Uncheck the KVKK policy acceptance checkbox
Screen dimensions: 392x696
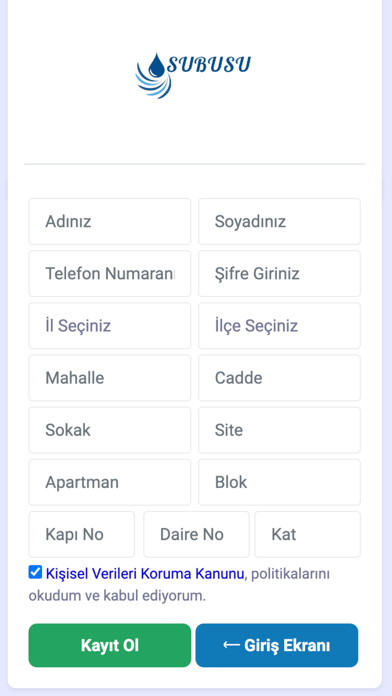click(x=35, y=572)
